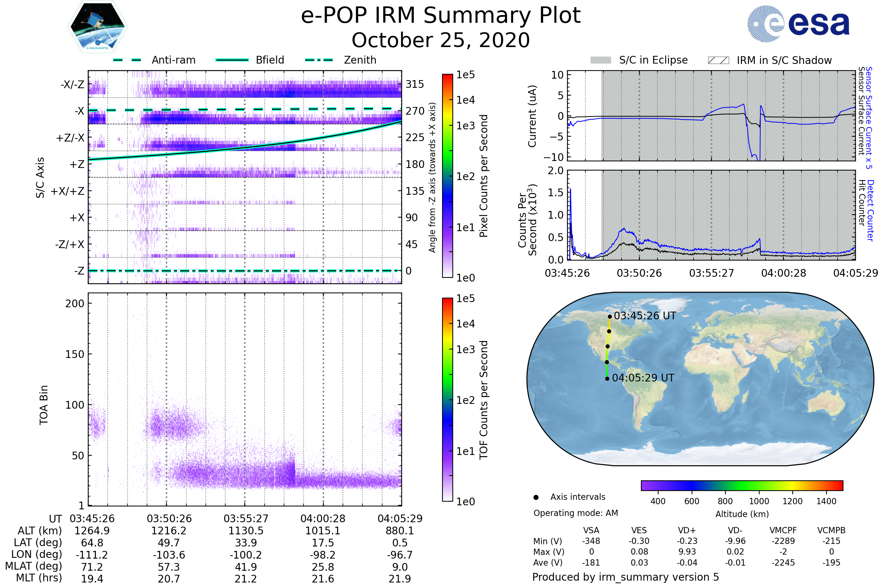Click the 03:45:26 UT start point on map

610,316
